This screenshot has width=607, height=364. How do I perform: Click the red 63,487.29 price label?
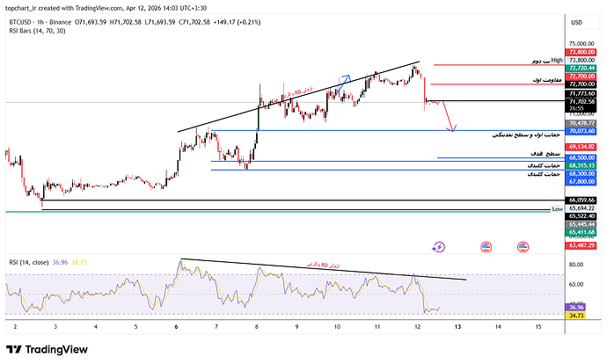tap(581, 245)
